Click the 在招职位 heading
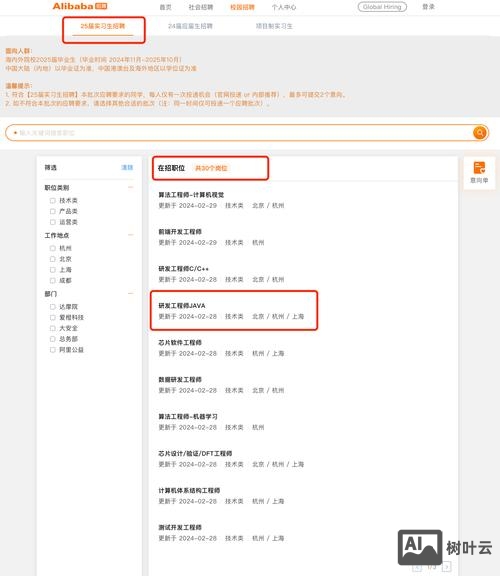The image size is (500, 576). click(x=171, y=168)
